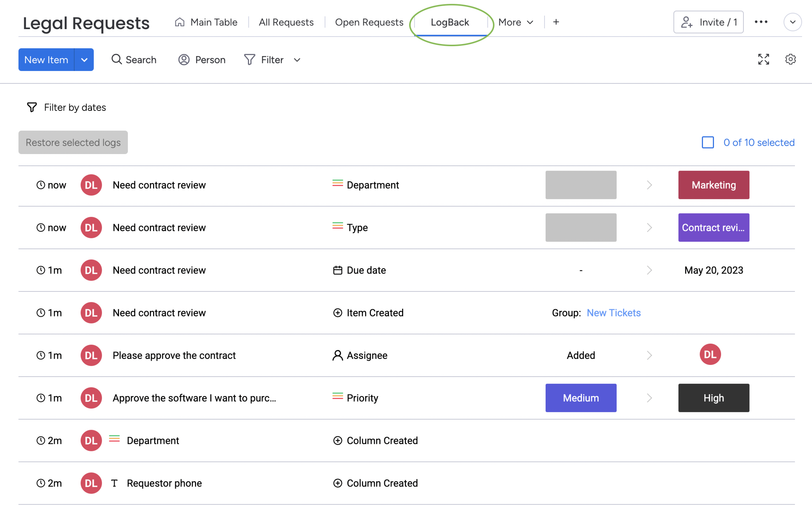This screenshot has width=812, height=514.
Task: Open the New Tickets group link
Action: [x=613, y=313]
